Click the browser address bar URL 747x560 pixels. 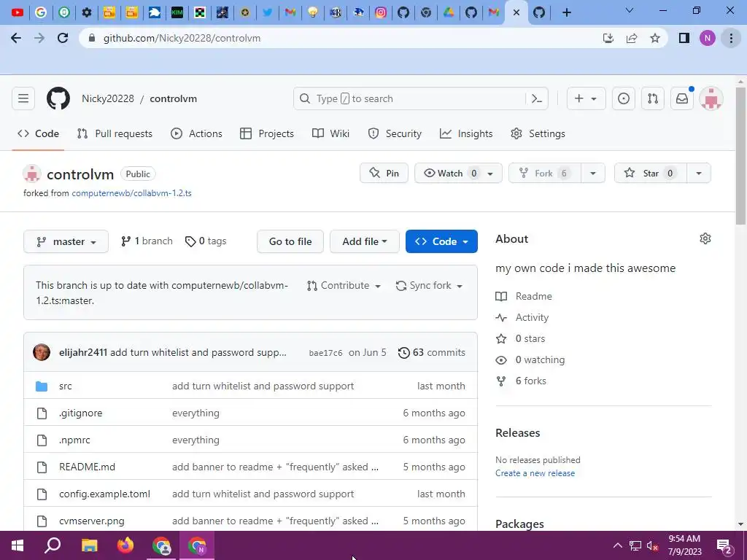pyautogui.click(x=182, y=38)
